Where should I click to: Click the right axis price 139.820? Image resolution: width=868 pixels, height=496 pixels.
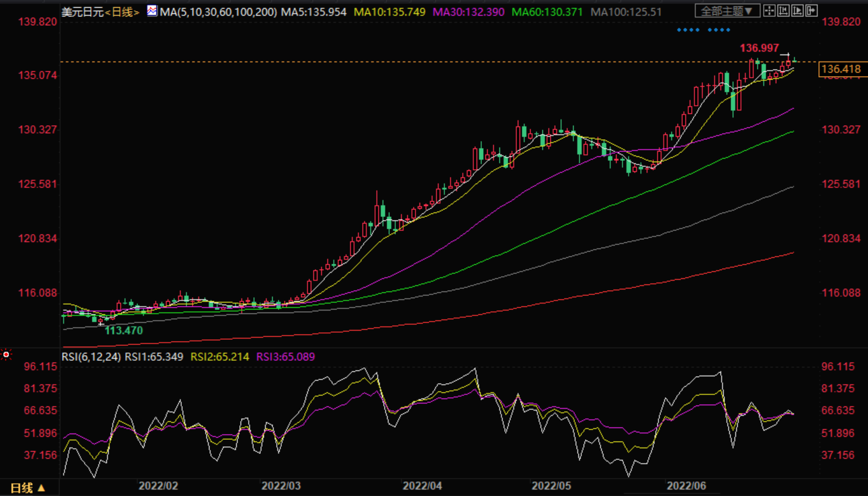(841, 22)
